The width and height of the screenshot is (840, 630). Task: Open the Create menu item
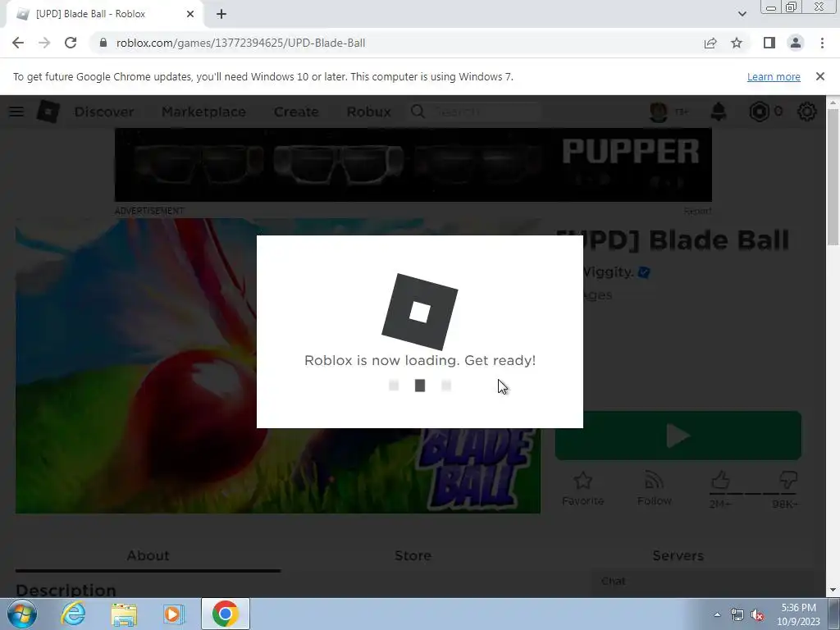coord(296,112)
